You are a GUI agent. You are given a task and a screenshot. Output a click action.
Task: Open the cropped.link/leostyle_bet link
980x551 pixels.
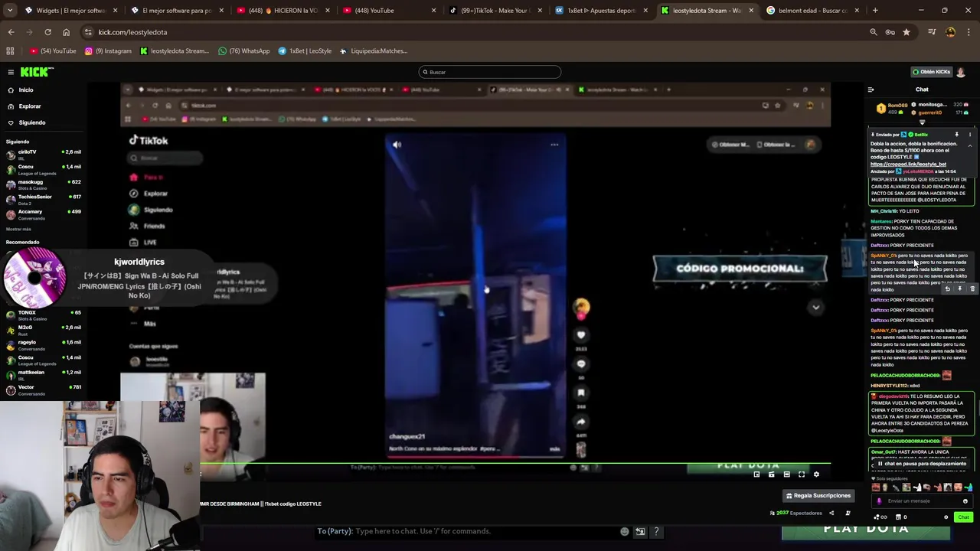[x=908, y=164]
